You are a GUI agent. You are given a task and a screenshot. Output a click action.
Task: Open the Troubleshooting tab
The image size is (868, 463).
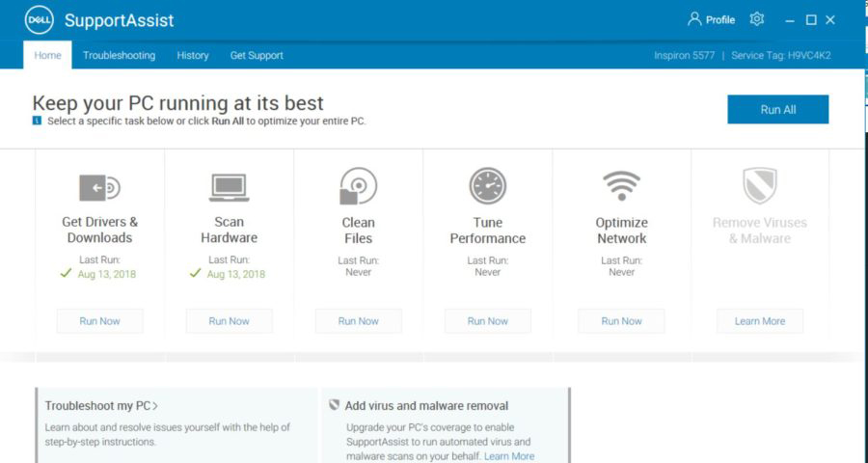coord(119,55)
